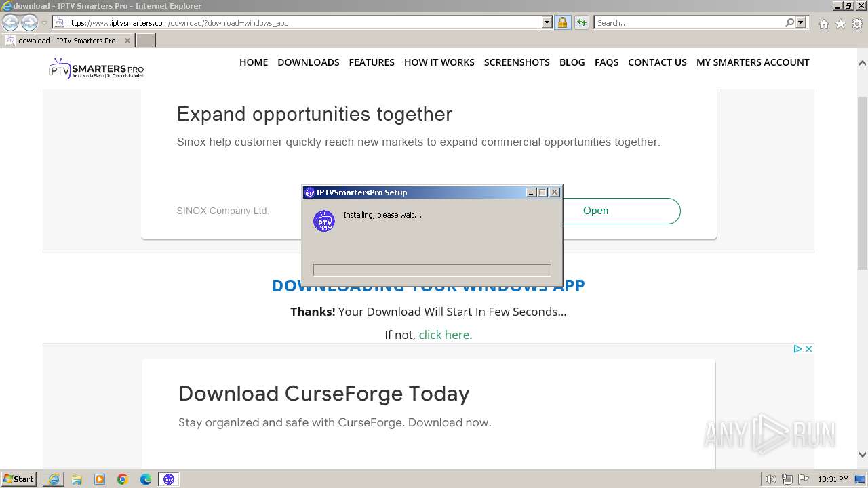Open IE tools gear icon
Screen dimensions: 868x488
coord(857,24)
